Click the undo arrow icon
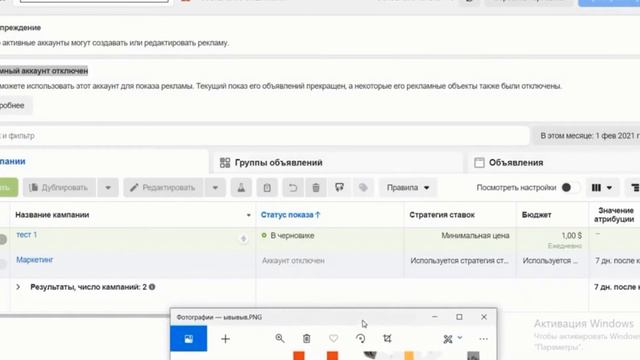This screenshot has width=640, height=360. (293, 188)
